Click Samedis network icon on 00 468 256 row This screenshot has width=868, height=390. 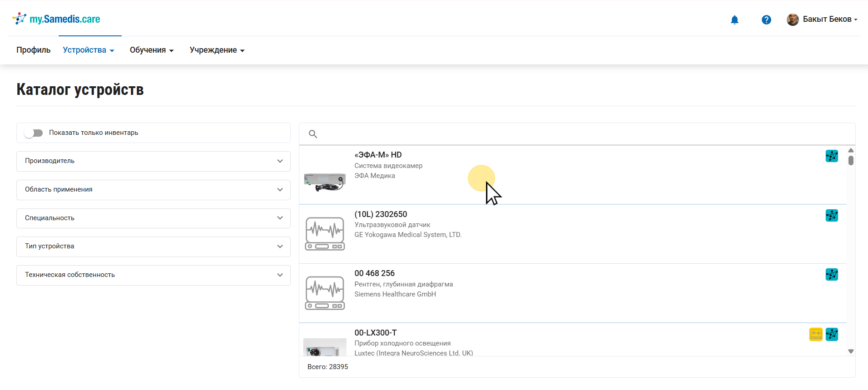click(832, 275)
